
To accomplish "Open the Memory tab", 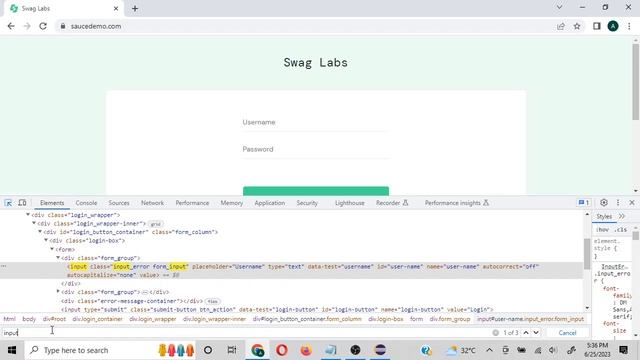I will 231,203.
